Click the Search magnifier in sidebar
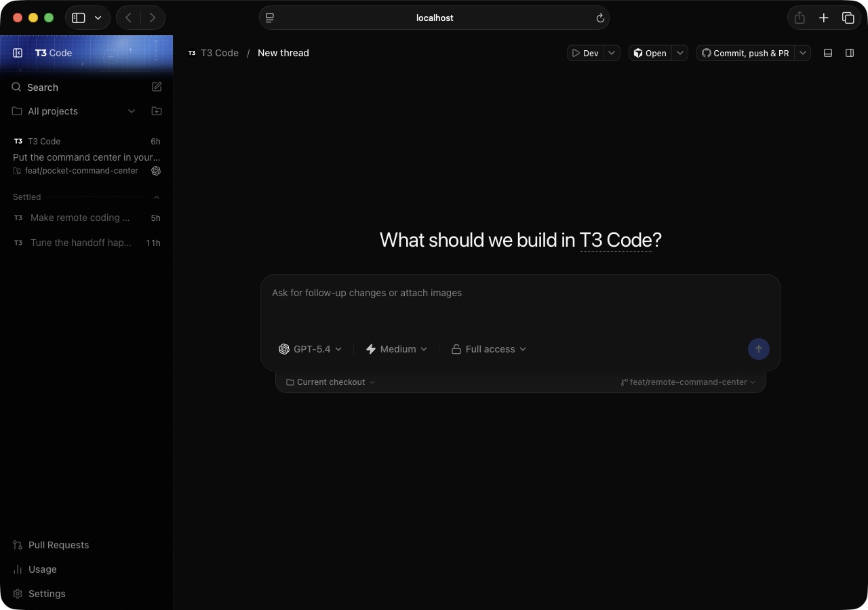 click(x=17, y=87)
